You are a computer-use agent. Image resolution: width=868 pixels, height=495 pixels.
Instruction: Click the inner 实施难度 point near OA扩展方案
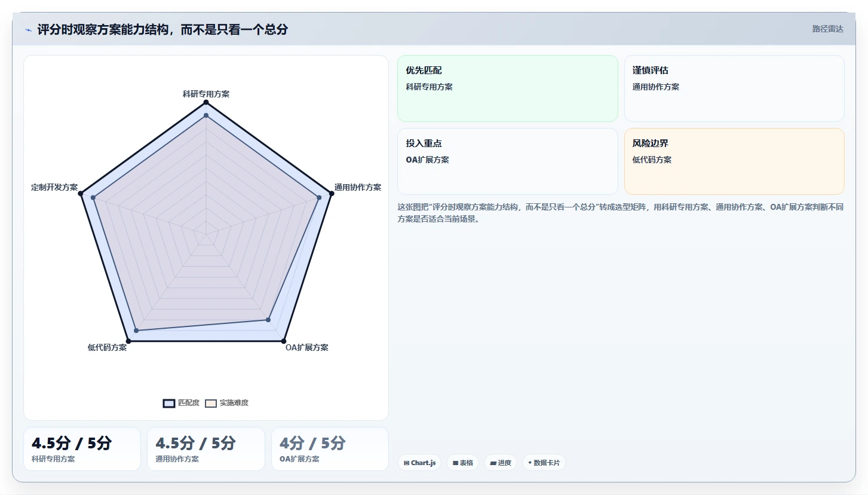pyautogui.click(x=268, y=320)
